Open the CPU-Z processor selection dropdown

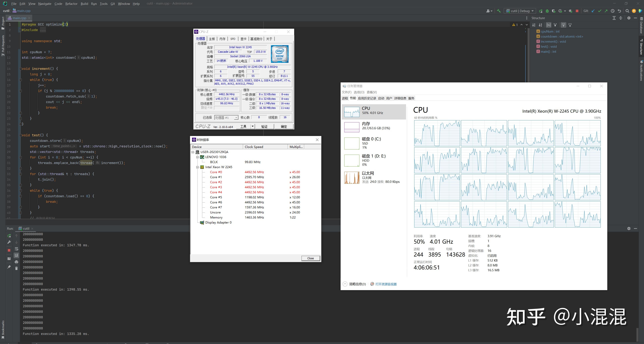coord(236,118)
